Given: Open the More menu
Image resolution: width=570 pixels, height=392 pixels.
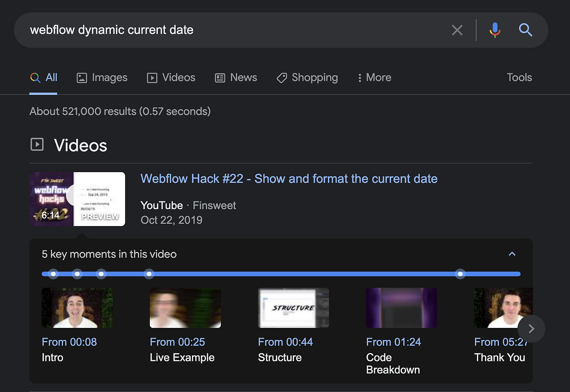Looking at the screenshot, I should point(374,77).
